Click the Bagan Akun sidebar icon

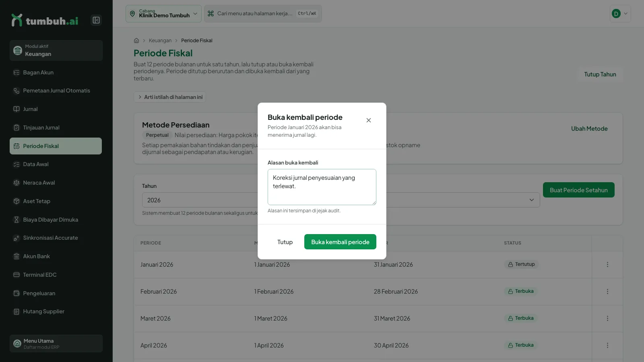[x=17, y=72]
